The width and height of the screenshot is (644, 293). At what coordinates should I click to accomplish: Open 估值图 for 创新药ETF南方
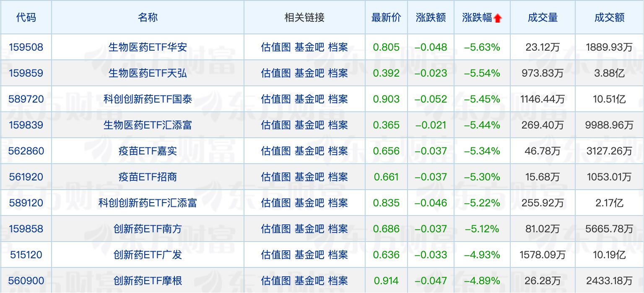point(275,229)
